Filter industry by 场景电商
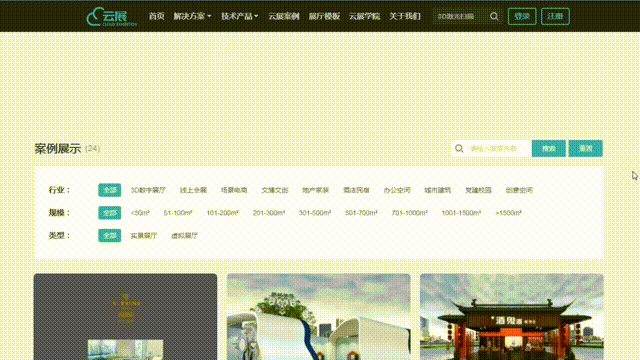640x360 pixels. click(x=234, y=190)
